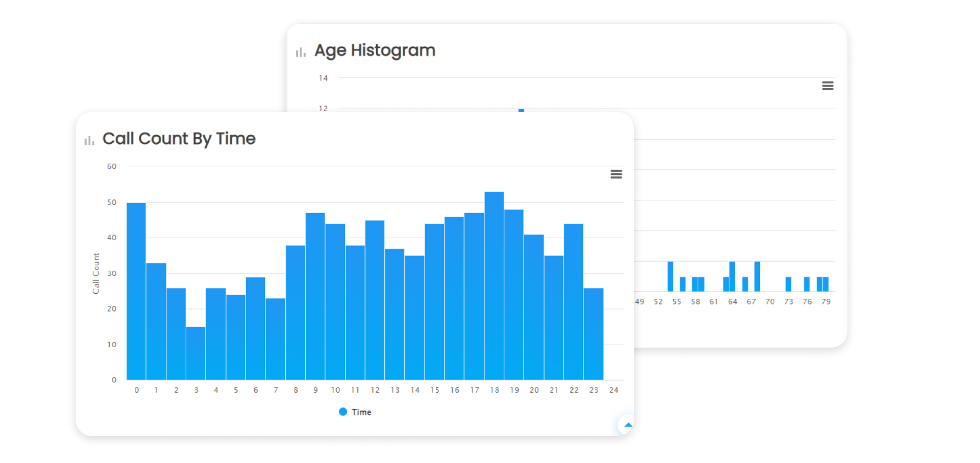Click the Call Count y-axis label
The height and width of the screenshot is (463, 980).
coord(96,273)
